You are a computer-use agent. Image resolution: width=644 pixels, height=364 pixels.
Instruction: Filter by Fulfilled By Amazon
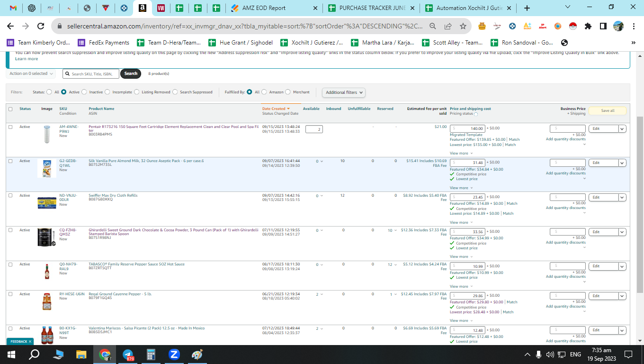264,92
